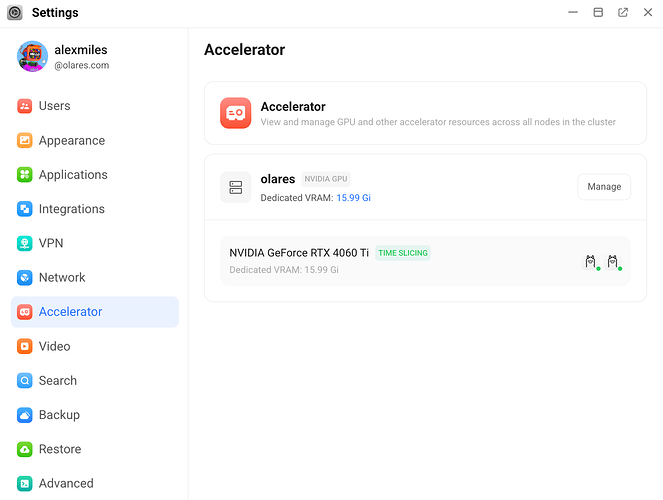The width and height of the screenshot is (663, 500).
Task: Click the 15.99 Gi VRAM link
Action: [x=353, y=198]
